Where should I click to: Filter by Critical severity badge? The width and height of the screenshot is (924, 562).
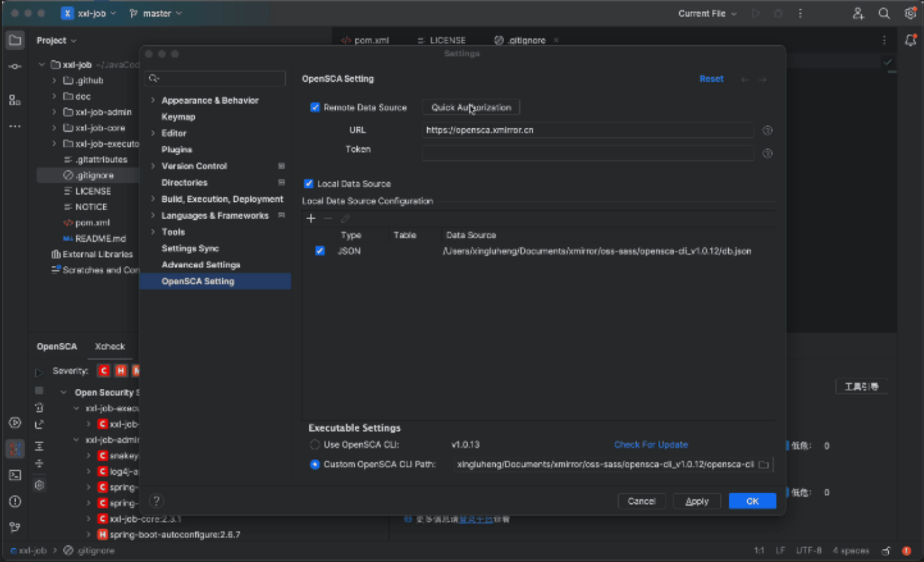tap(103, 371)
